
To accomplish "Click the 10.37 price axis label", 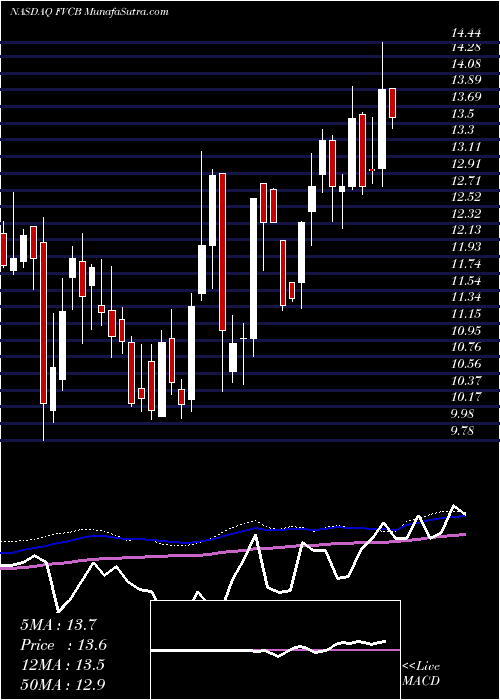I will pyautogui.click(x=466, y=381).
